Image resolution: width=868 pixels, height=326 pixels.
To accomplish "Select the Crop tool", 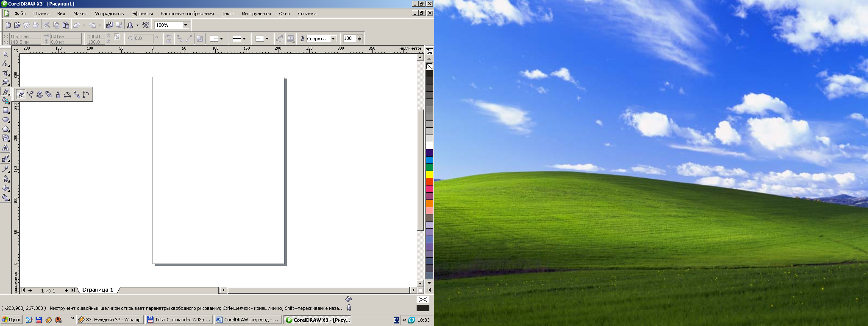I will pyautogui.click(x=6, y=73).
